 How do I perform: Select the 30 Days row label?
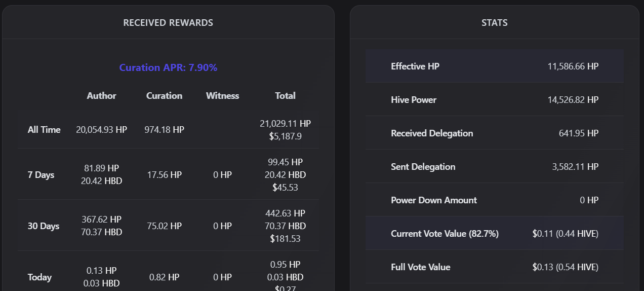(44, 226)
